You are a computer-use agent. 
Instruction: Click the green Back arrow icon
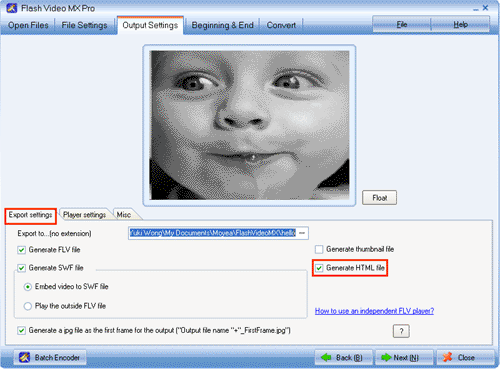click(326, 357)
